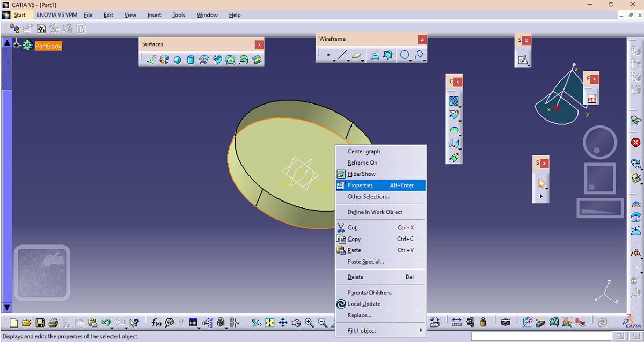Viewport: 644px width, 342px height.
Task: Choose Parents/Children... in context menu
Action: (x=380, y=293)
